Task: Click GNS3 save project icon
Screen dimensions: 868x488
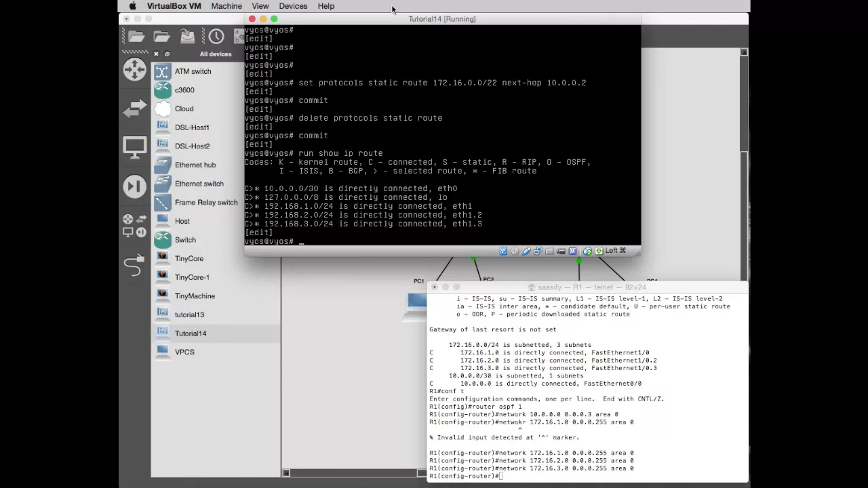Action: (x=187, y=37)
